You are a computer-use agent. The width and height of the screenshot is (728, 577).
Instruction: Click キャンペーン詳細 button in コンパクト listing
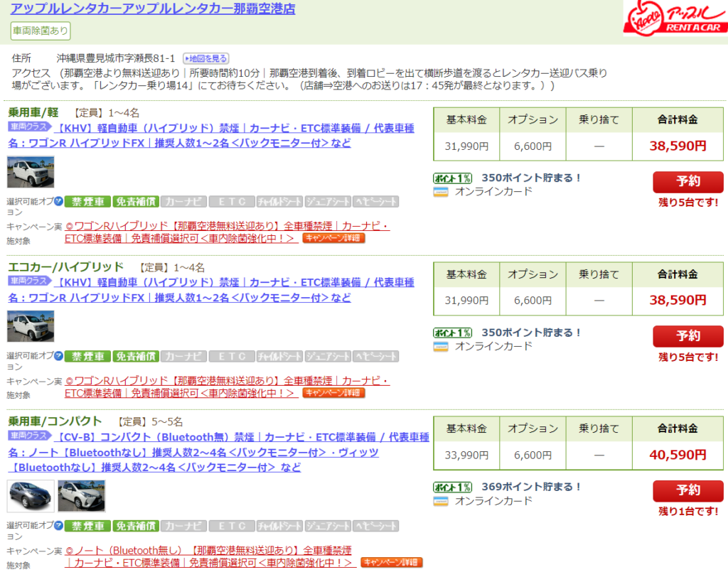[392, 562]
